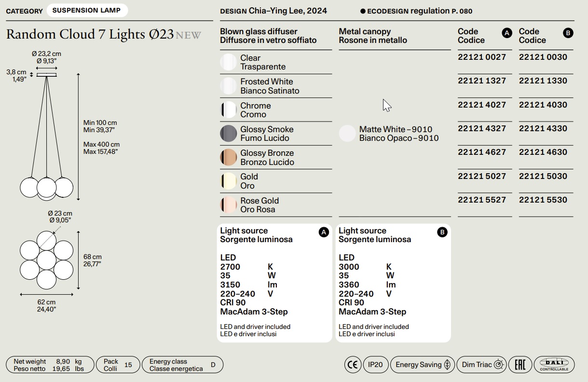The height and width of the screenshot is (382, 588).
Task: Click the DALI controllable logo
Action: point(554,365)
